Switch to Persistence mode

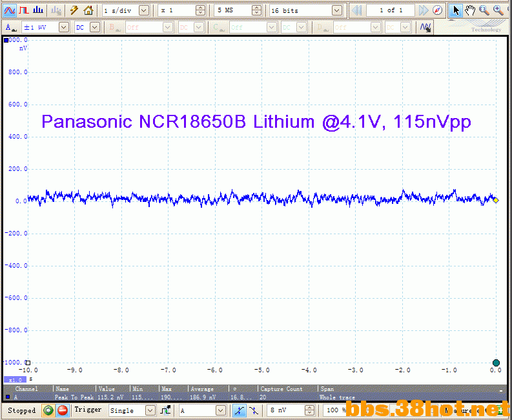(23, 10)
